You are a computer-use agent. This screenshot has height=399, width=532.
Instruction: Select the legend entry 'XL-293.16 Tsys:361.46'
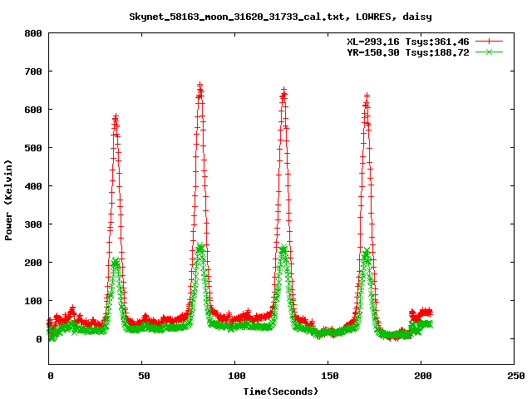408,42
